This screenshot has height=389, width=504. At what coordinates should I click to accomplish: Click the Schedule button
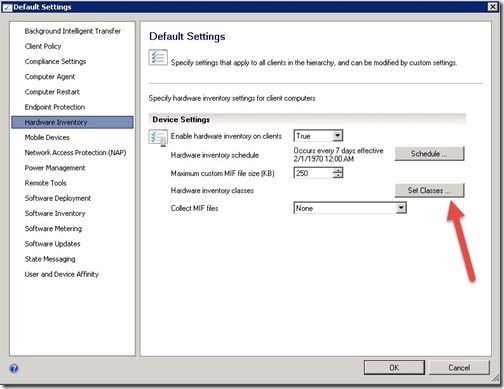[429, 154]
